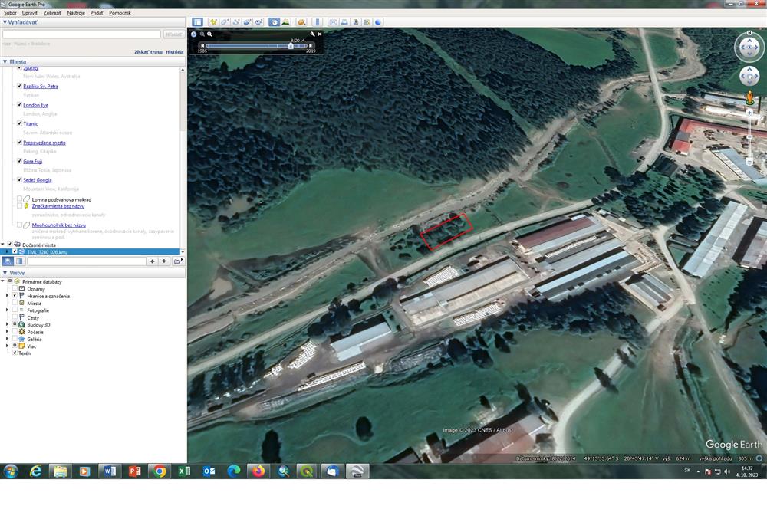Collapse the Miesta panel header

5,61
